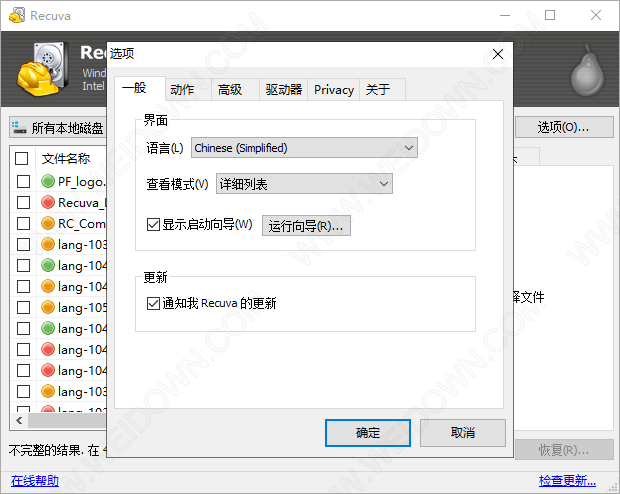Switch to the 动作 tab
Screen dimensions: 620x494
pyautogui.click(x=188, y=90)
